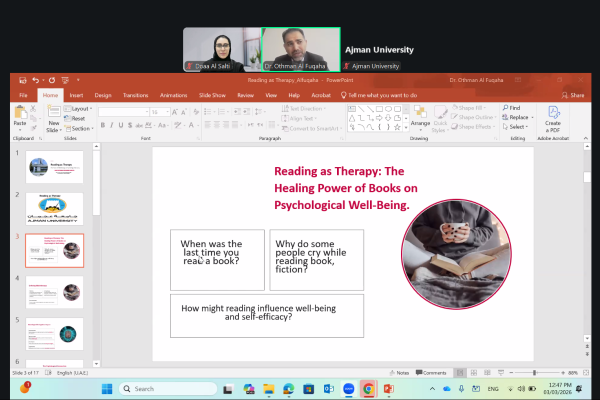Select slide 2 thumbnail with Ajman University logo
The width and height of the screenshot is (600, 400).
[x=54, y=209]
